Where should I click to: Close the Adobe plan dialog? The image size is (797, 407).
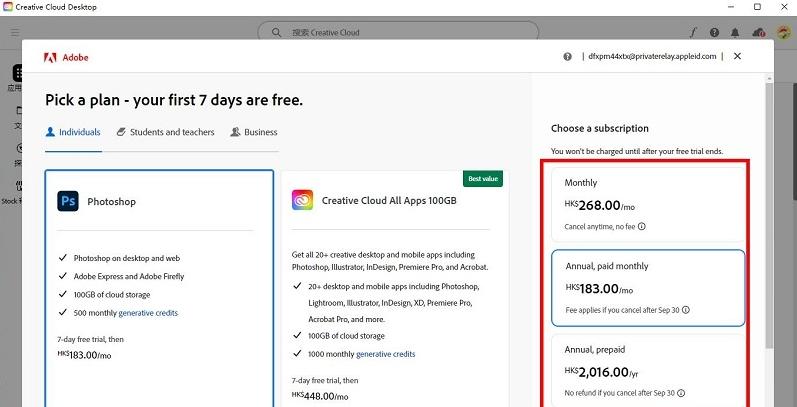coord(737,56)
